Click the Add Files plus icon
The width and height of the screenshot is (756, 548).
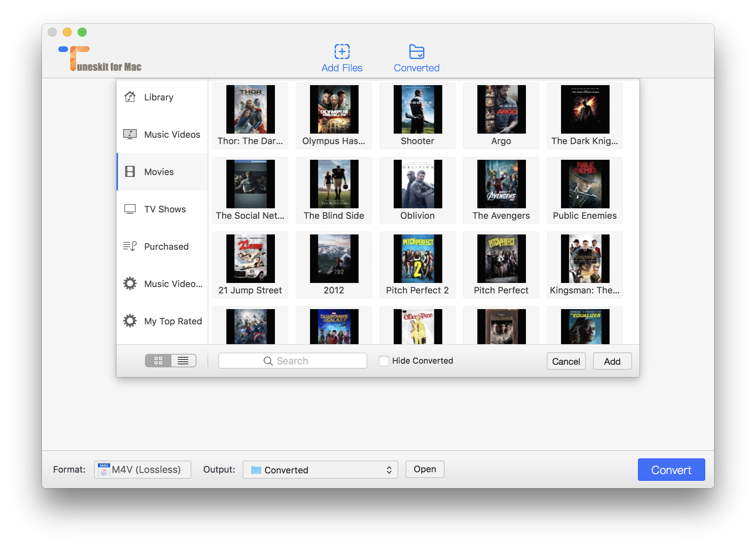pyautogui.click(x=342, y=52)
